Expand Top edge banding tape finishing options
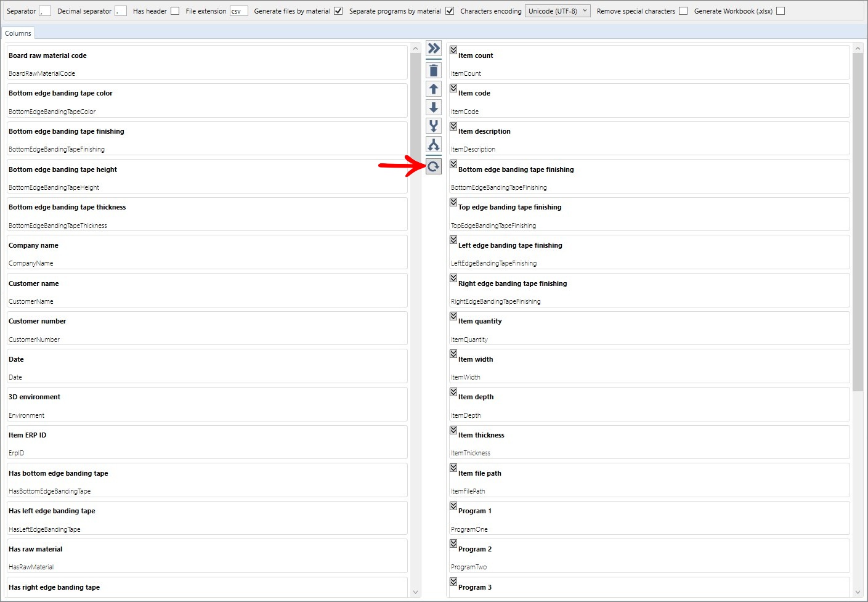The width and height of the screenshot is (868, 602). tap(453, 202)
